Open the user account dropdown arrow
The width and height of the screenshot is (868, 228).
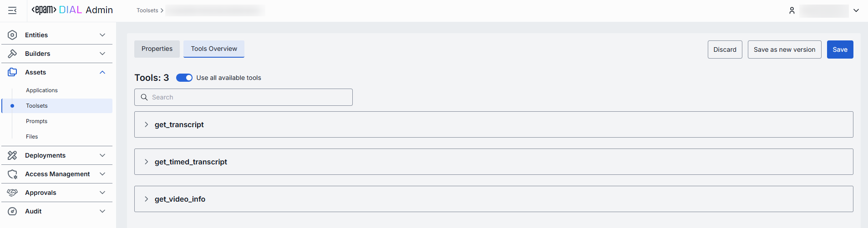pos(856,10)
